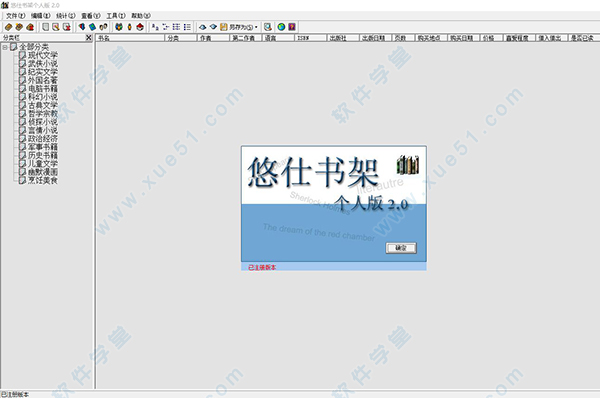
Task: Click the page with red X icon
Action: click(x=67, y=27)
